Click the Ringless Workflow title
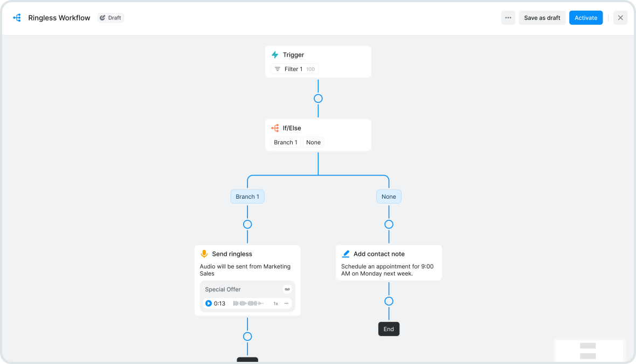636x364 pixels. coord(59,18)
